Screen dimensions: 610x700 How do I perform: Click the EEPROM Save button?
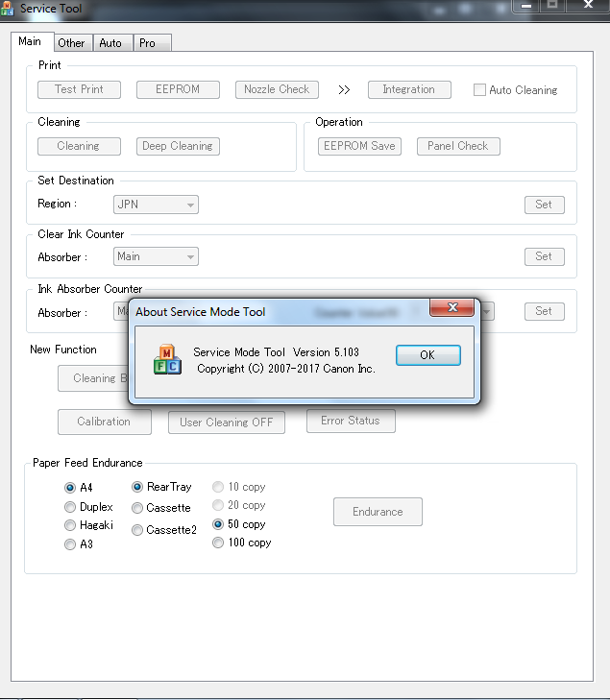[359, 146]
